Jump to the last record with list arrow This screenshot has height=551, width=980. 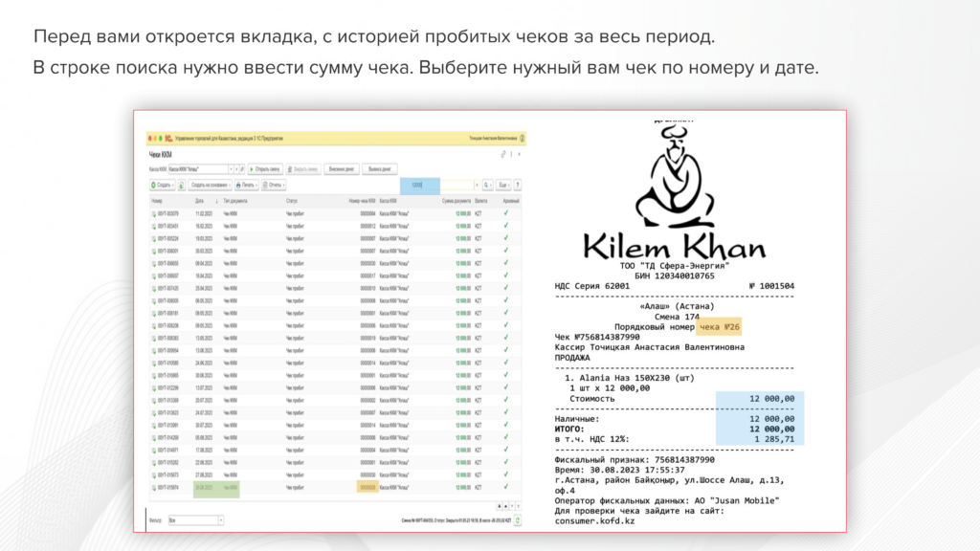tap(518, 506)
